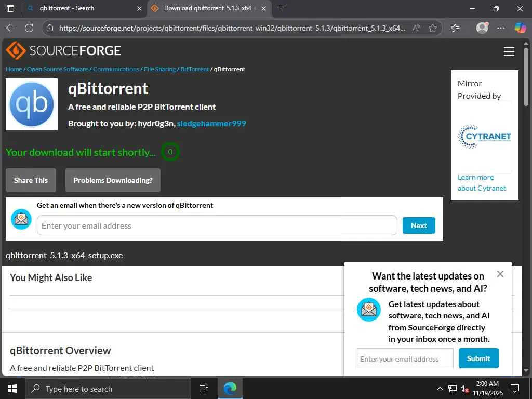Screen dimensions: 532x399
Task: Open the hamburger menu on SourceForge
Action: click(x=509, y=51)
